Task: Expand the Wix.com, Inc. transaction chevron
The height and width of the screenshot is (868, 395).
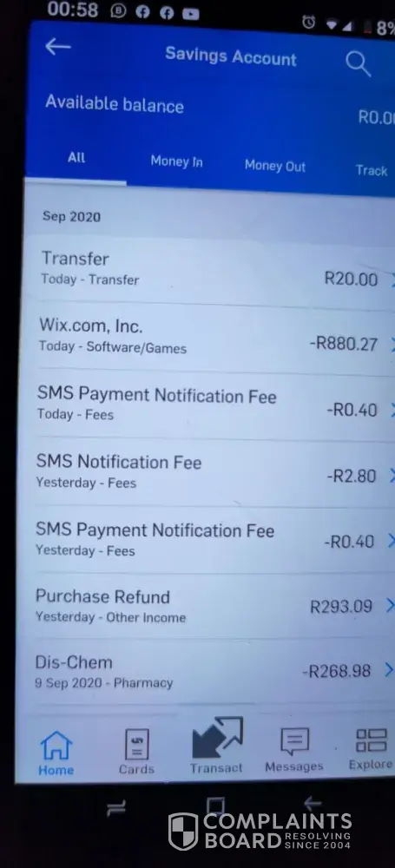Action: tap(392, 345)
